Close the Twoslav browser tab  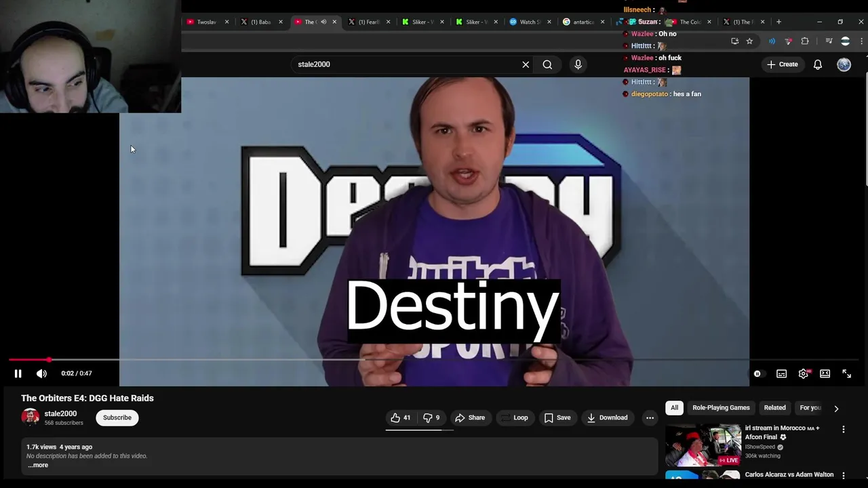(x=226, y=22)
